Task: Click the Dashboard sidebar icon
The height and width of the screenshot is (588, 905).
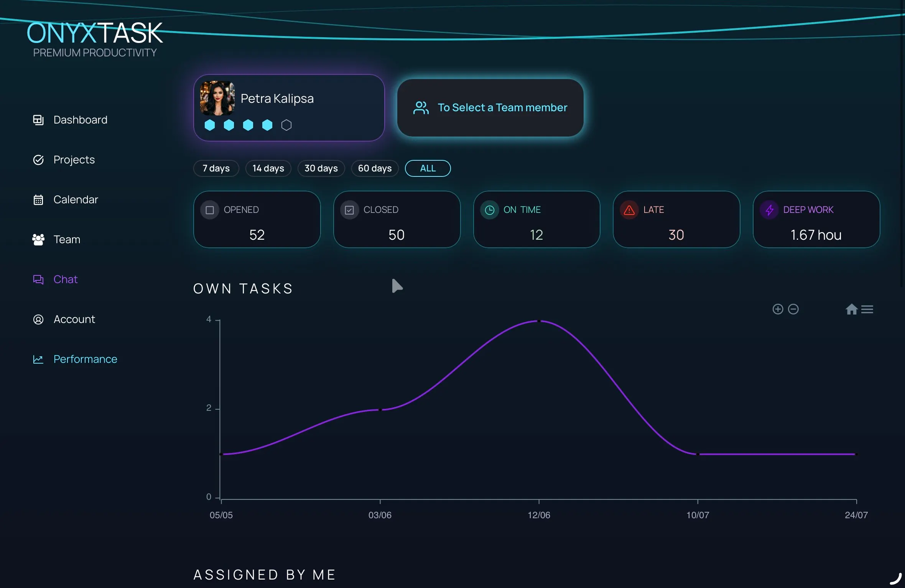Action: coord(38,120)
